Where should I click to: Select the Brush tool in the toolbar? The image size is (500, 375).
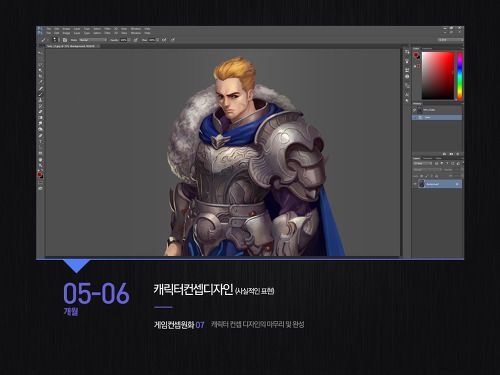pyautogui.click(x=41, y=94)
